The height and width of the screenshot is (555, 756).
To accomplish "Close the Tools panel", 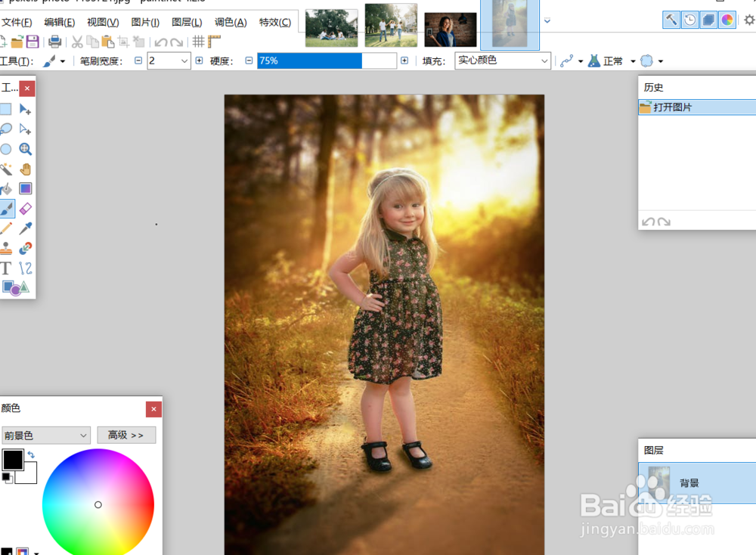I will coord(27,88).
